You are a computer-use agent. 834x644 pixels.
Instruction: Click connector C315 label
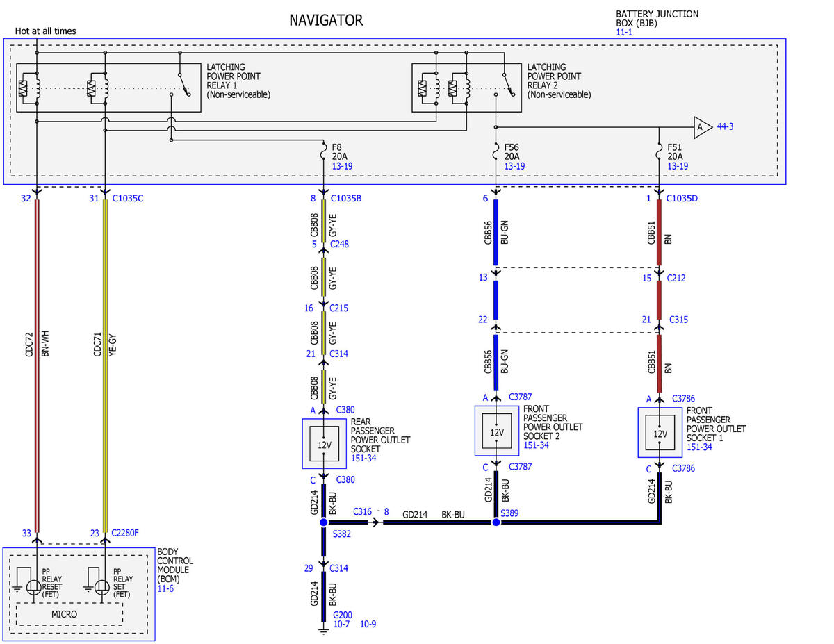[678, 320]
